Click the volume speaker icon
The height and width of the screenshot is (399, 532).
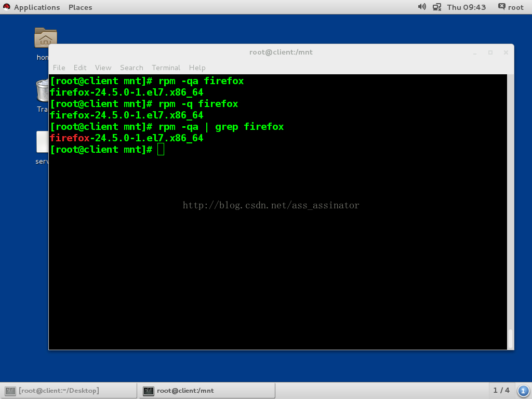point(422,7)
